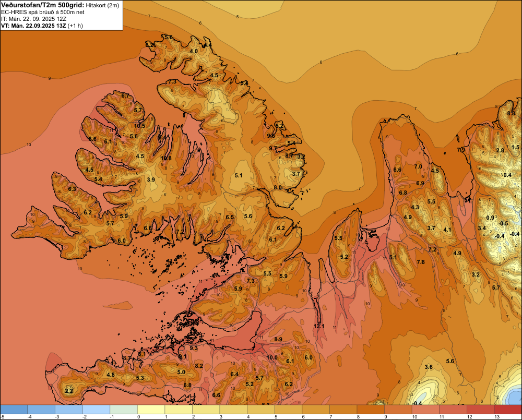Select the -4 to -3 legend color swatch
Screen dimensions: 522x420
[41, 410]
